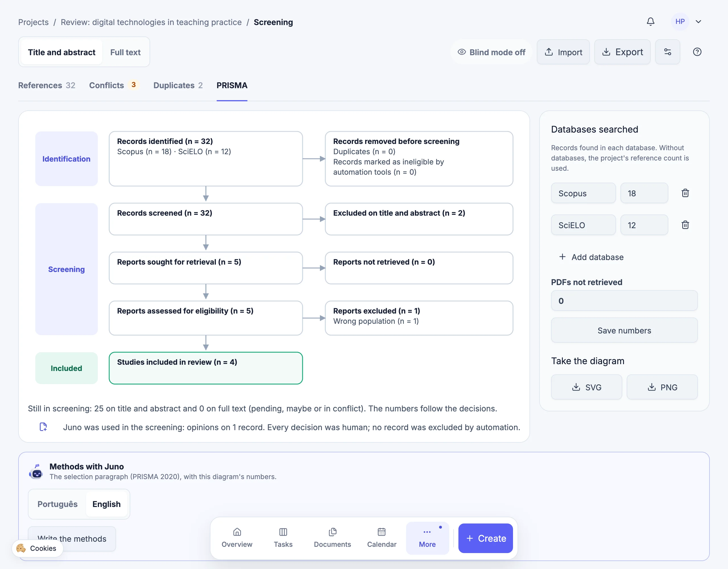Open the Duplicates tab
Screen dimensions: 728x569
pos(178,85)
